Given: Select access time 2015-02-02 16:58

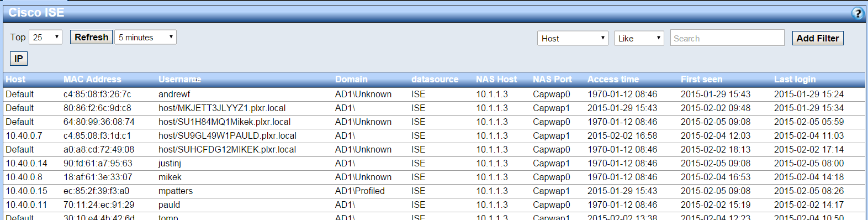Looking at the screenshot, I should coord(622,135).
